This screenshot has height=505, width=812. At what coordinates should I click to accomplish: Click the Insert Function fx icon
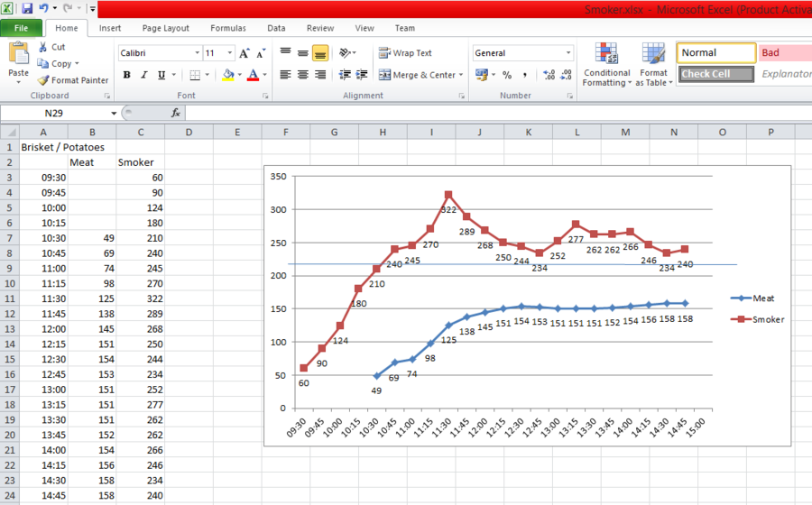pos(176,114)
